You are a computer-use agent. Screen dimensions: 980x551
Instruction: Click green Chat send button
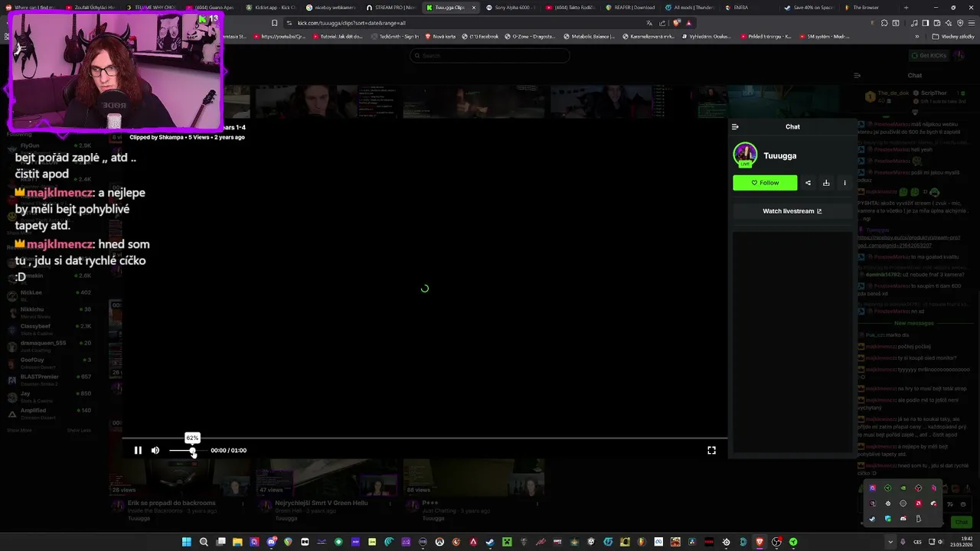tap(961, 522)
